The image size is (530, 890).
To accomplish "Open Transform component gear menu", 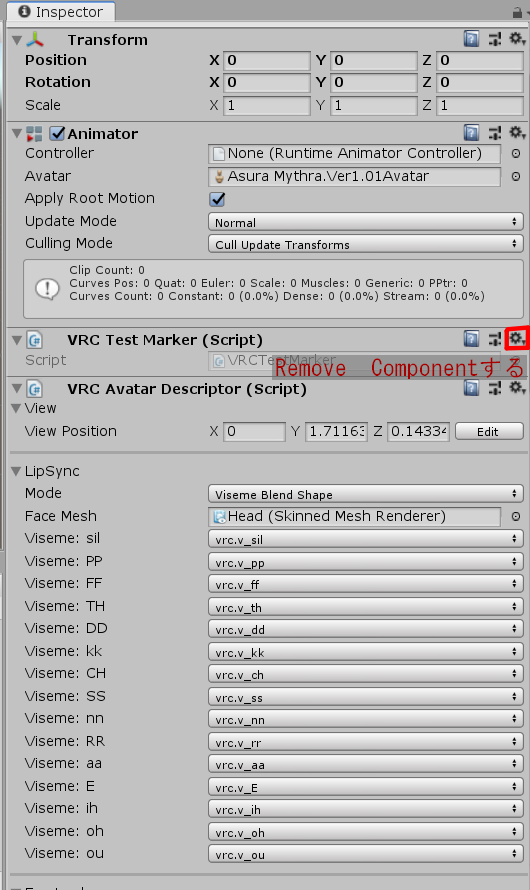I will point(517,39).
